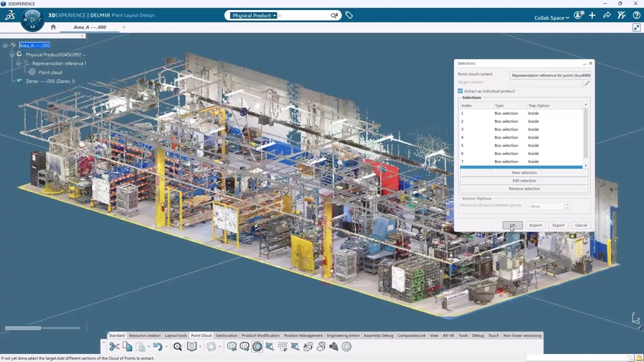Click the Cut scissors icon
The height and width of the screenshot is (362, 644).
click(x=114, y=347)
